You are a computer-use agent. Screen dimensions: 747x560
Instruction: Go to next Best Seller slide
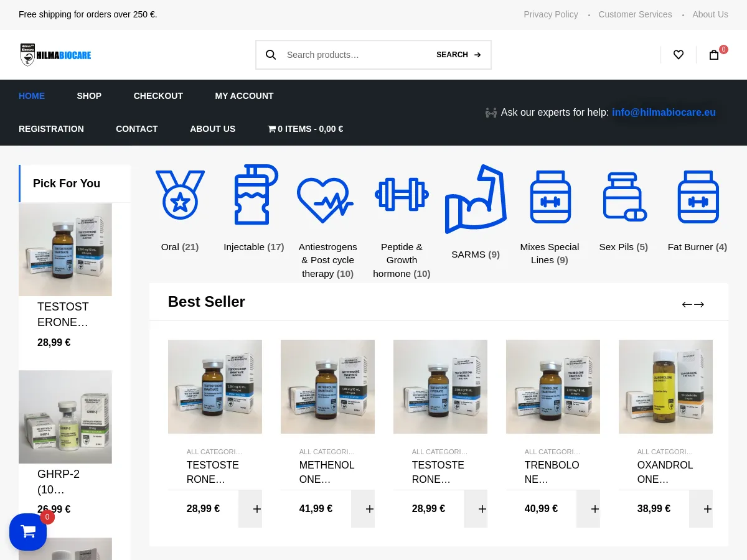699,304
